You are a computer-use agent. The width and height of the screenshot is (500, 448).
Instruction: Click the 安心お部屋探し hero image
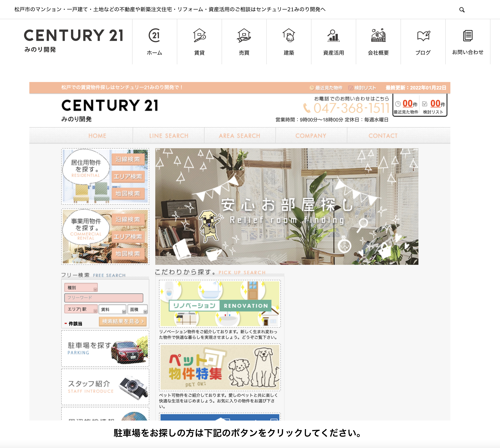point(287,207)
